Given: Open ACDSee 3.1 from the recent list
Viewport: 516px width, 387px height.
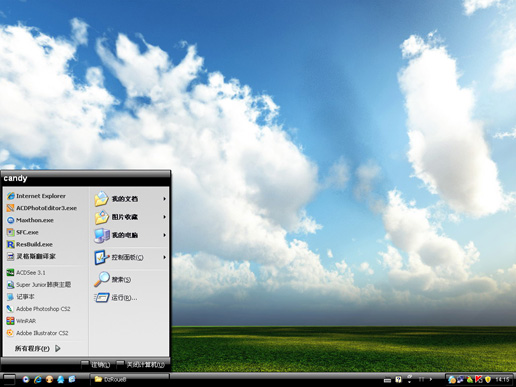Looking at the screenshot, I should tap(26, 272).
